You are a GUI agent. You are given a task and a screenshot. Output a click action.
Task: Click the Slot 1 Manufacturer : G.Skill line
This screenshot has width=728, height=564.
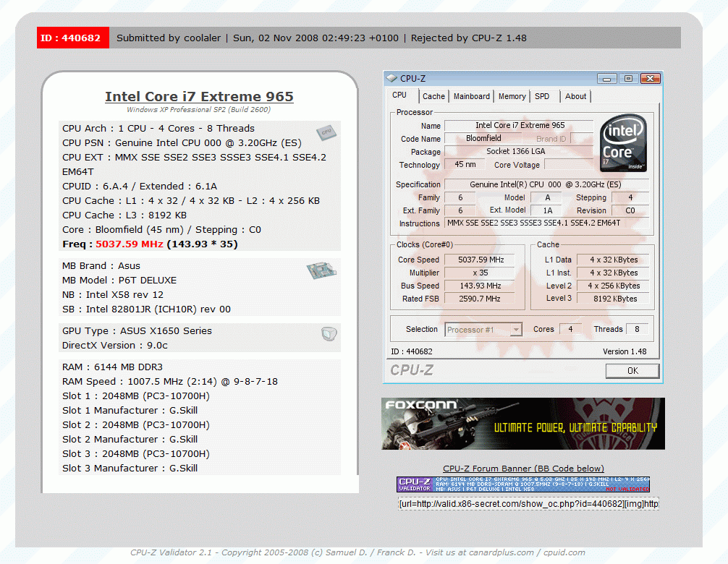pos(130,411)
